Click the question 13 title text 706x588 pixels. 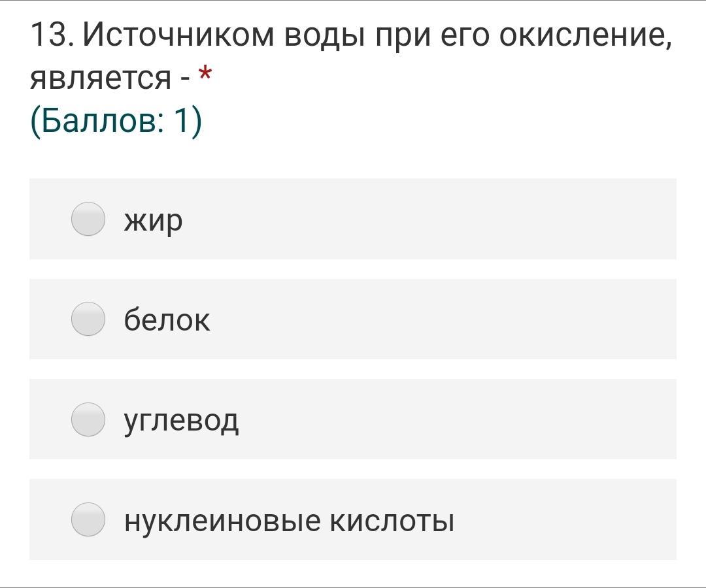[x=351, y=56]
